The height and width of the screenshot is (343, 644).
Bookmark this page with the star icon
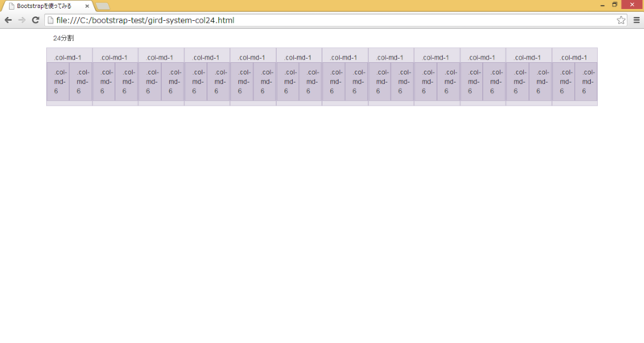pyautogui.click(x=621, y=20)
